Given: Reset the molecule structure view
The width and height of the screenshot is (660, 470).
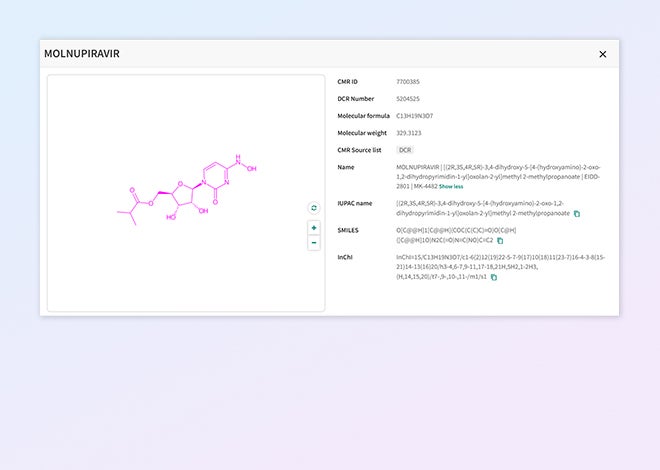Looking at the screenshot, I should click(x=314, y=208).
